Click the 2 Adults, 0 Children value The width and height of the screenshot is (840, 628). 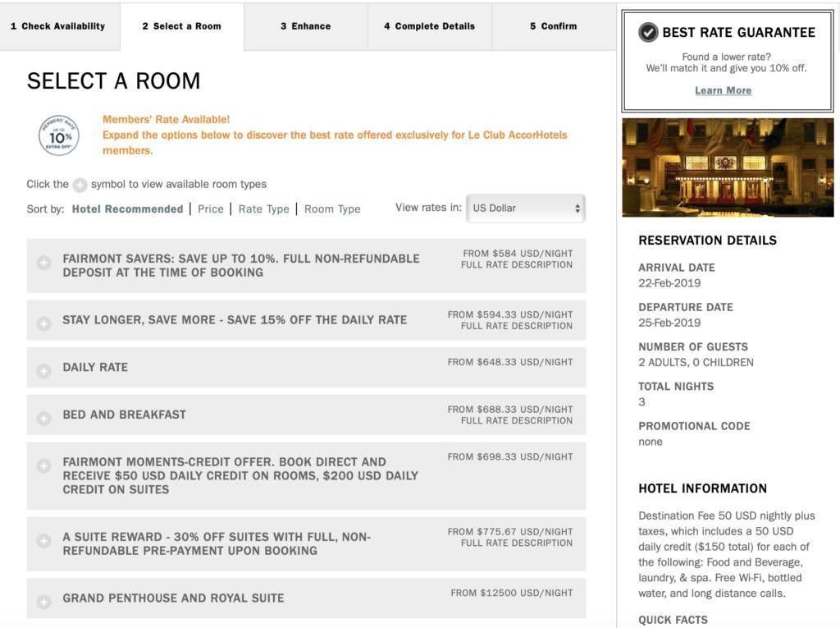coord(696,363)
